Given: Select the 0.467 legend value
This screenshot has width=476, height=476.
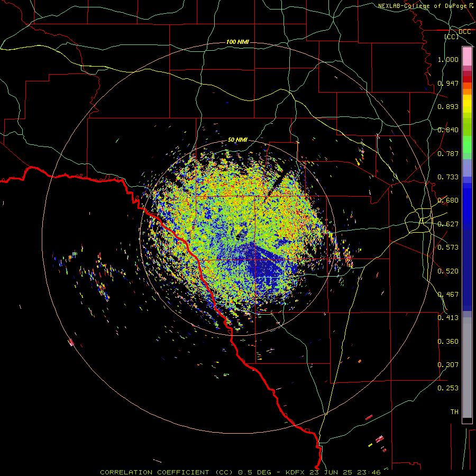Looking at the screenshot, I should click(x=448, y=295).
